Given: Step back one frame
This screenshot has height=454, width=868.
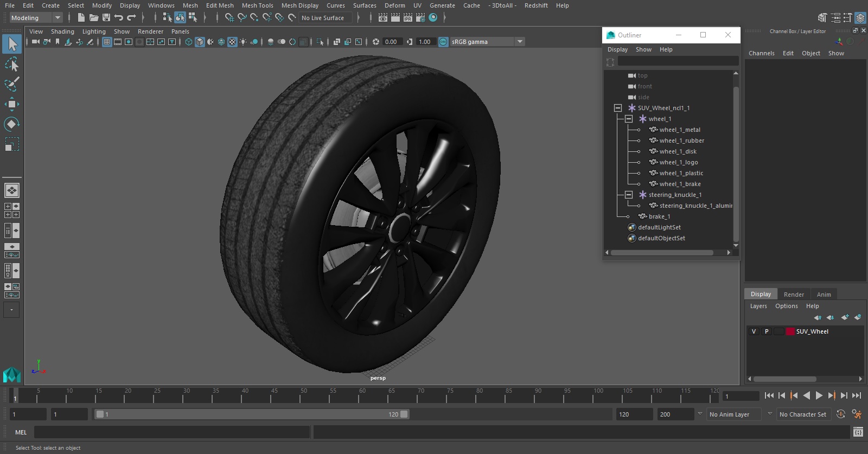Looking at the screenshot, I should 782,396.
